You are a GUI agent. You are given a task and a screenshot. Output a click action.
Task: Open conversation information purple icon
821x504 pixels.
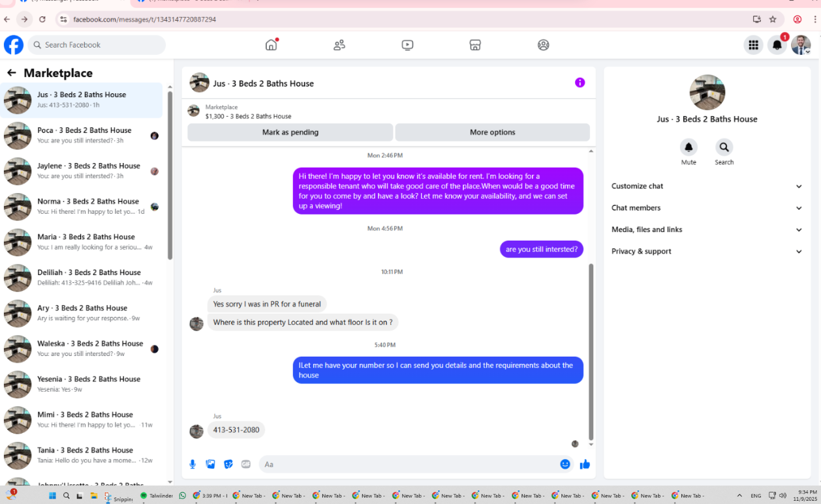580,82
